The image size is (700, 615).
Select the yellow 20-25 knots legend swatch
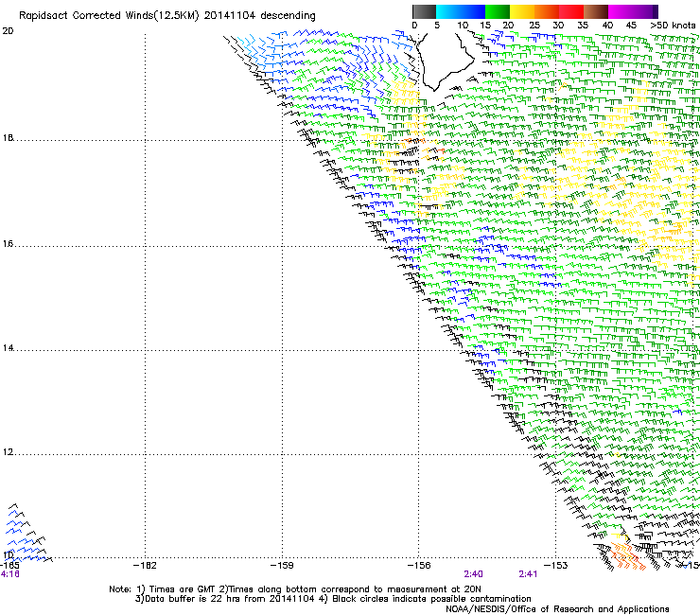pyautogui.click(x=522, y=11)
